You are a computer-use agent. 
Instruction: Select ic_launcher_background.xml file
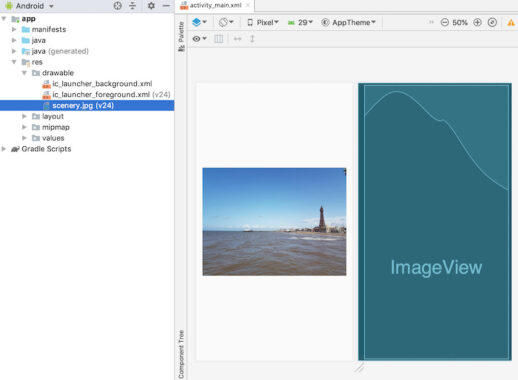point(102,84)
